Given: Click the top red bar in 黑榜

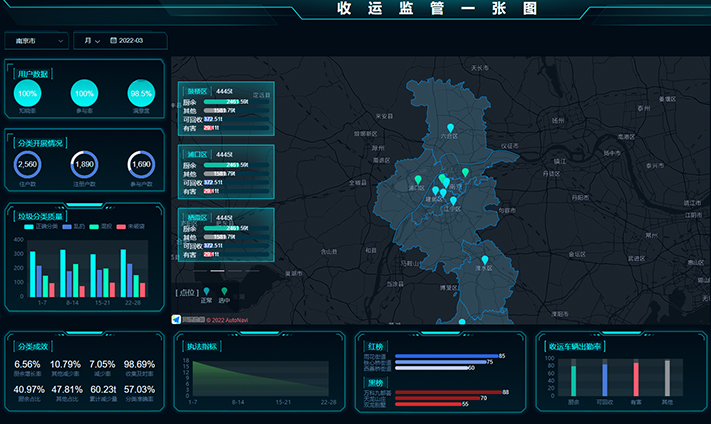Looking at the screenshot, I should 448,392.
